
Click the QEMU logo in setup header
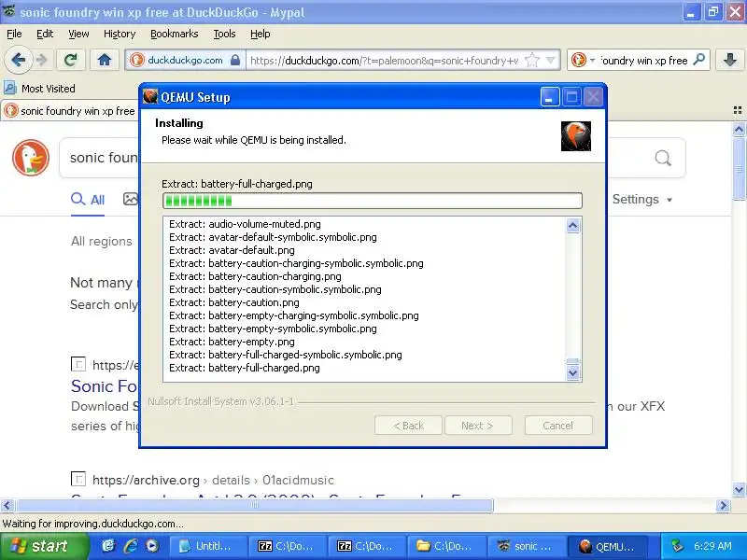coord(576,136)
